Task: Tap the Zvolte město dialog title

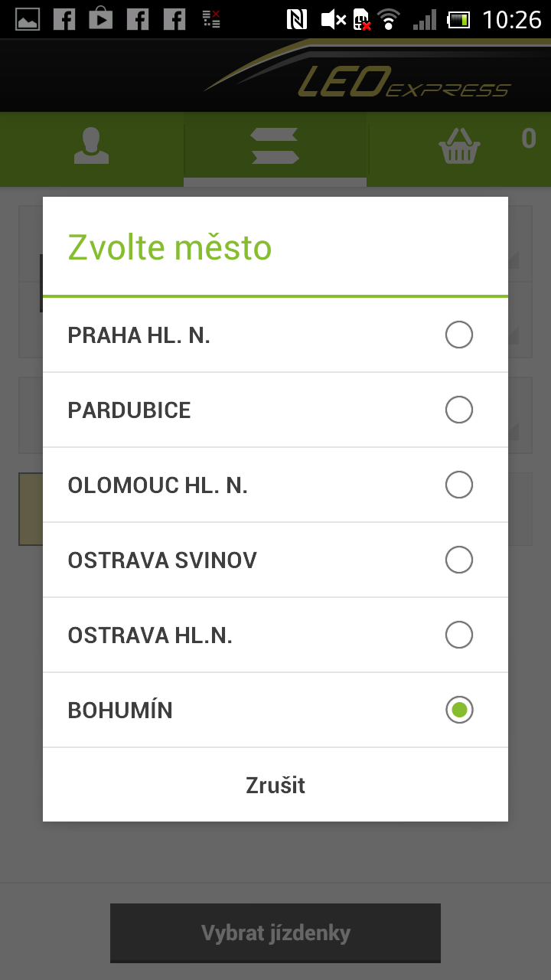Action: coord(170,247)
